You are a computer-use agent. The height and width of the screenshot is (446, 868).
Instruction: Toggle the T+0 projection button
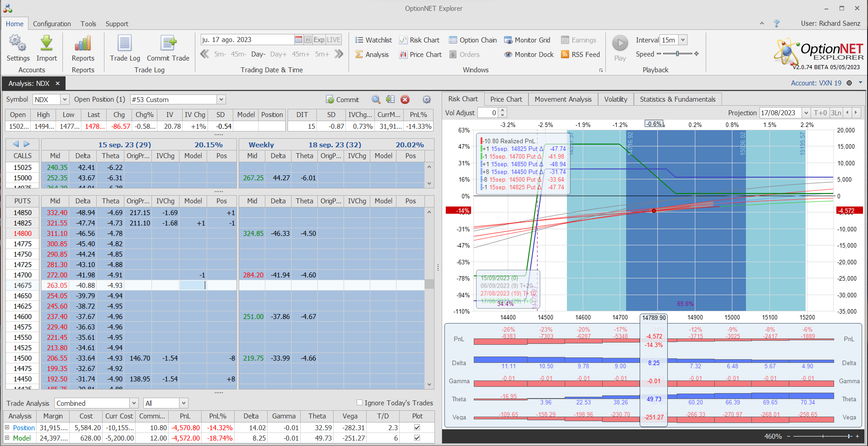click(x=821, y=113)
